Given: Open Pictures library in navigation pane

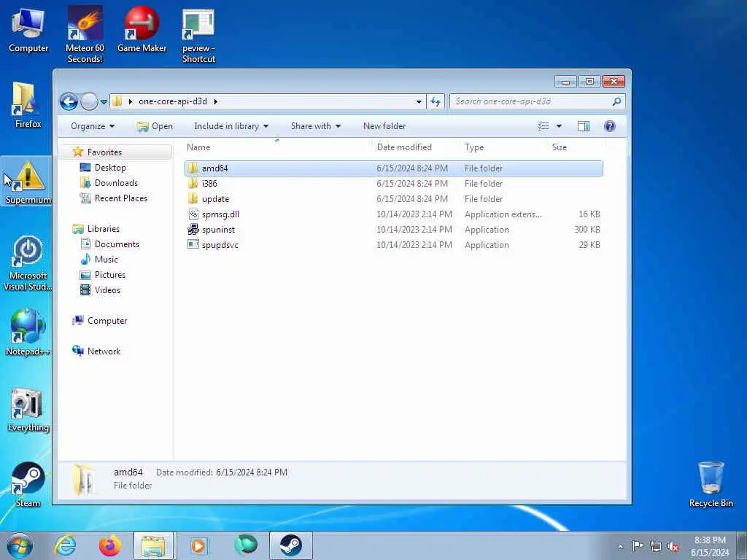Looking at the screenshot, I should pos(109,274).
